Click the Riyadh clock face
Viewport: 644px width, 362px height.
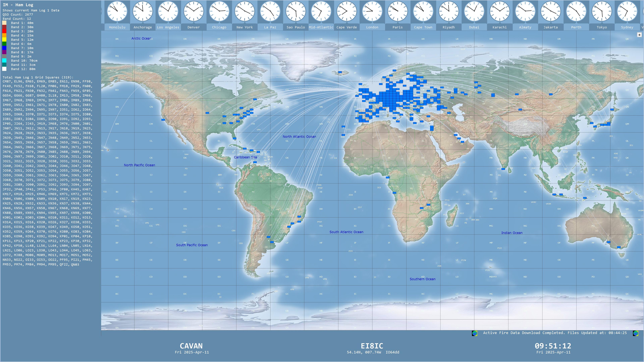pyautogui.click(x=448, y=11)
